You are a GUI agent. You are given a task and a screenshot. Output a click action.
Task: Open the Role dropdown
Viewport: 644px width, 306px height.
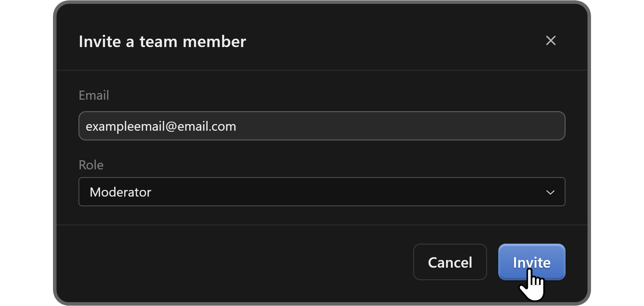tap(321, 192)
